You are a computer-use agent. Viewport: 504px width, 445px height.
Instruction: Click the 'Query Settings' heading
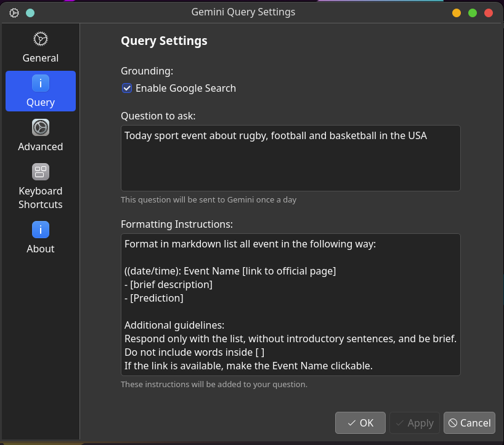[164, 41]
